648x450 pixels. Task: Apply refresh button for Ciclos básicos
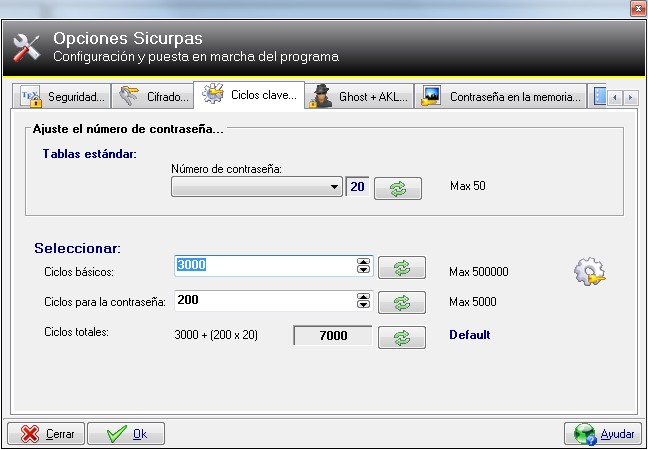pos(402,268)
